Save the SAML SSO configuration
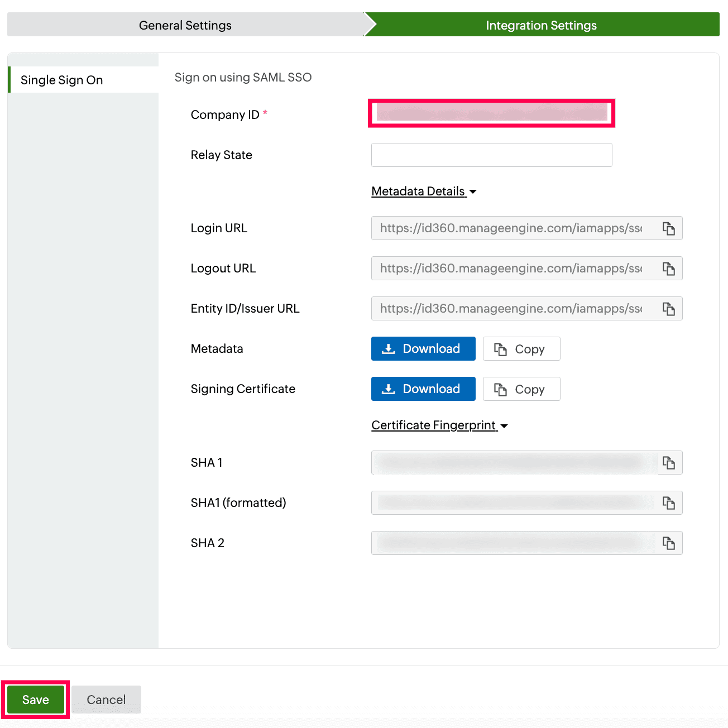 tap(35, 699)
